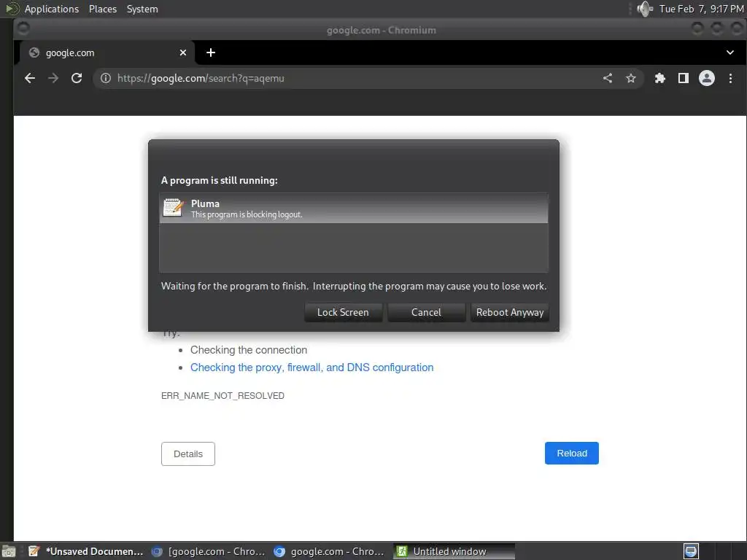
Task: Click the volume speaker icon in panel
Action: point(645,9)
